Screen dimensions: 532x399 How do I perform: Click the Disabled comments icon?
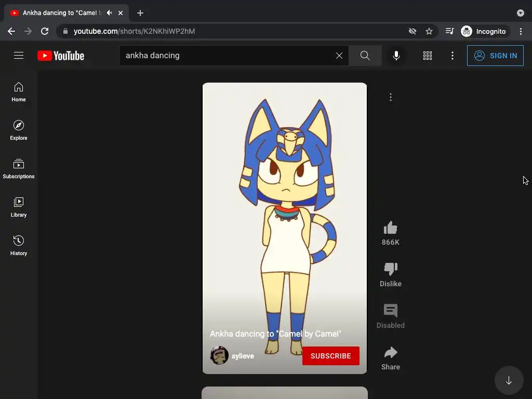[x=391, y=311]
